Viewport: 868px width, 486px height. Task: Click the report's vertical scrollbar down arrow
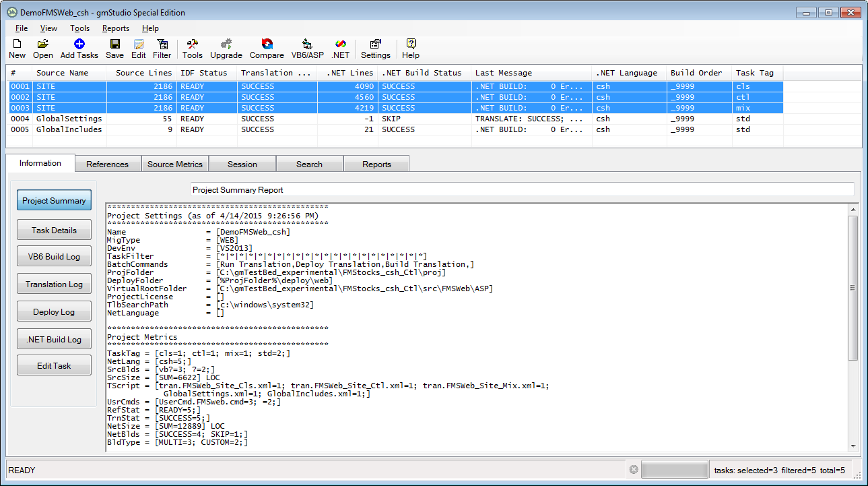[x=853, y=446]
